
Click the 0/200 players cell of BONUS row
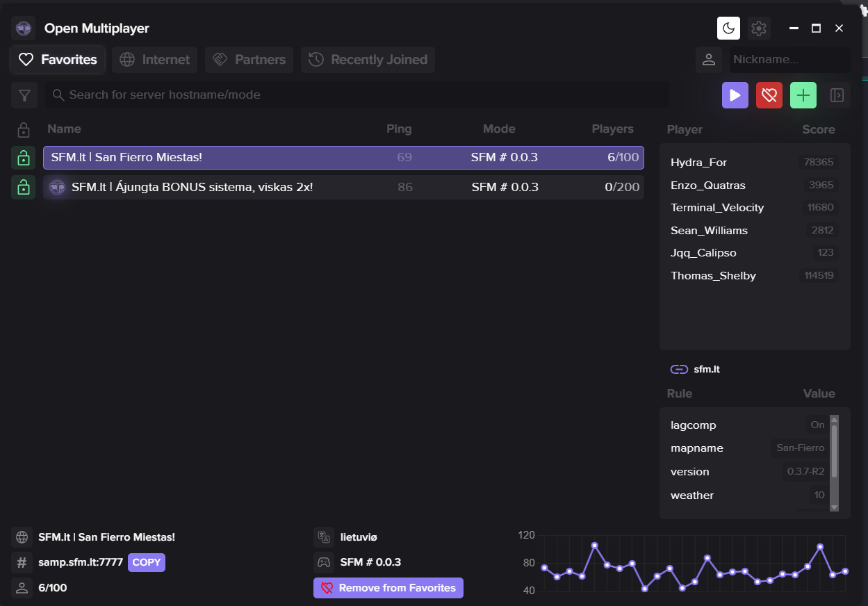622,187
